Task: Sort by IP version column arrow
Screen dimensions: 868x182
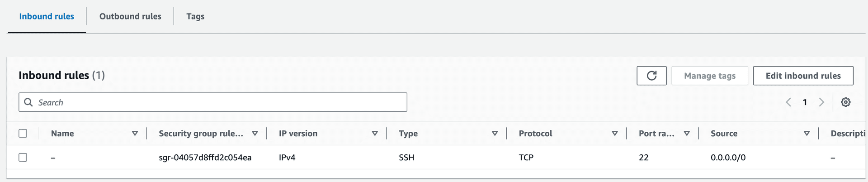Action: (x=375, y=134)
